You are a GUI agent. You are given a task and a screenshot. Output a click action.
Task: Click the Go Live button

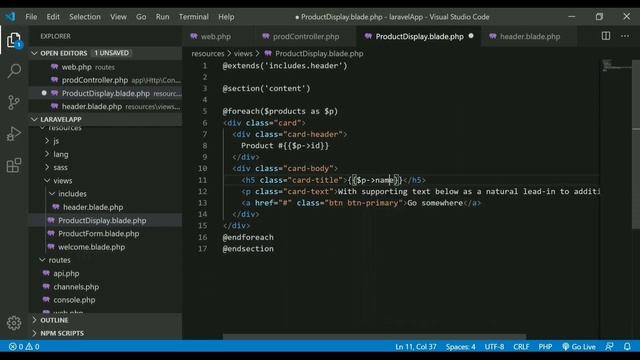tap(579, 347)
